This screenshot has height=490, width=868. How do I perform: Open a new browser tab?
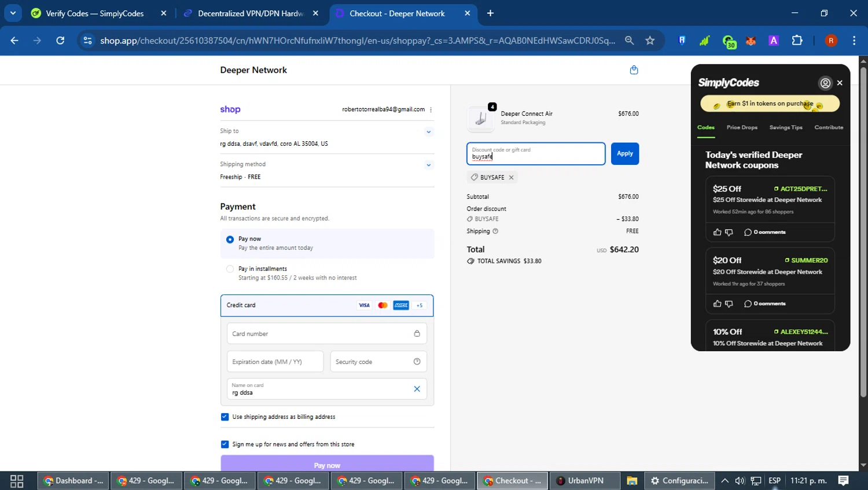pyautogui.click(x=490, y=13)
